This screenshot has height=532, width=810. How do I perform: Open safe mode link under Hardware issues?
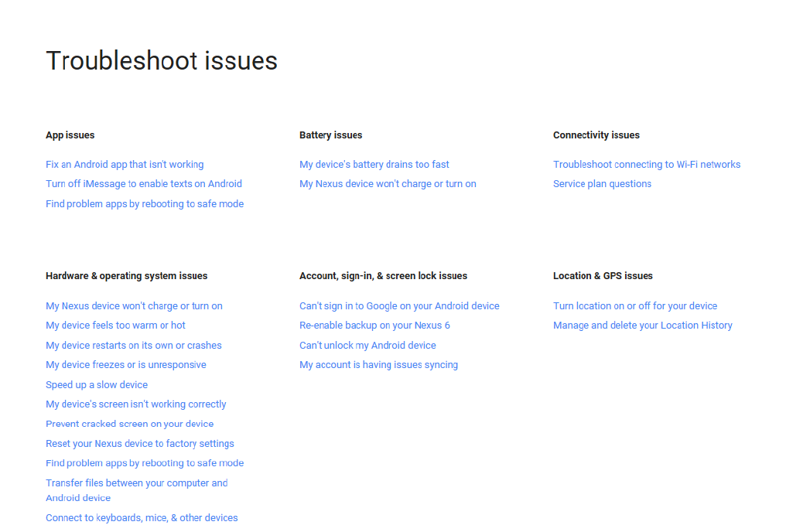[x=145, y=463]
